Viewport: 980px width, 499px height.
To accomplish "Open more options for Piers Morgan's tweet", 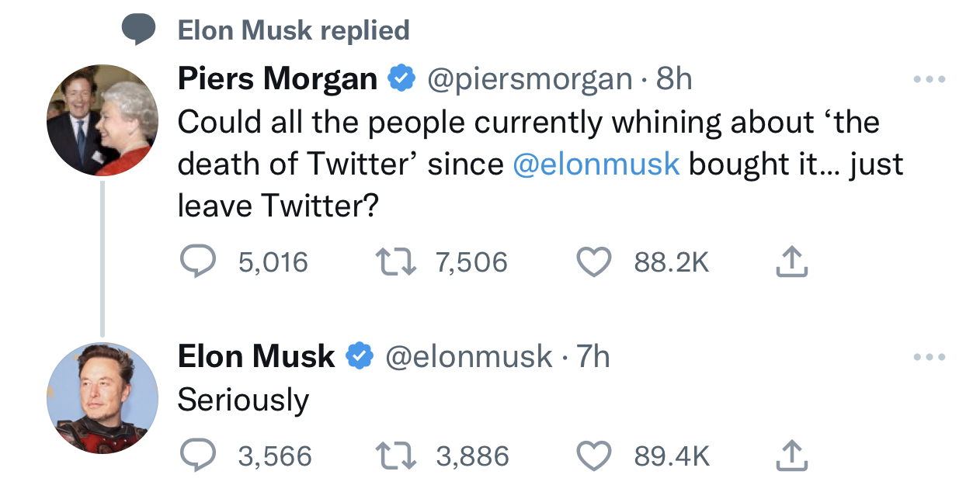I will tap(929, 79).
